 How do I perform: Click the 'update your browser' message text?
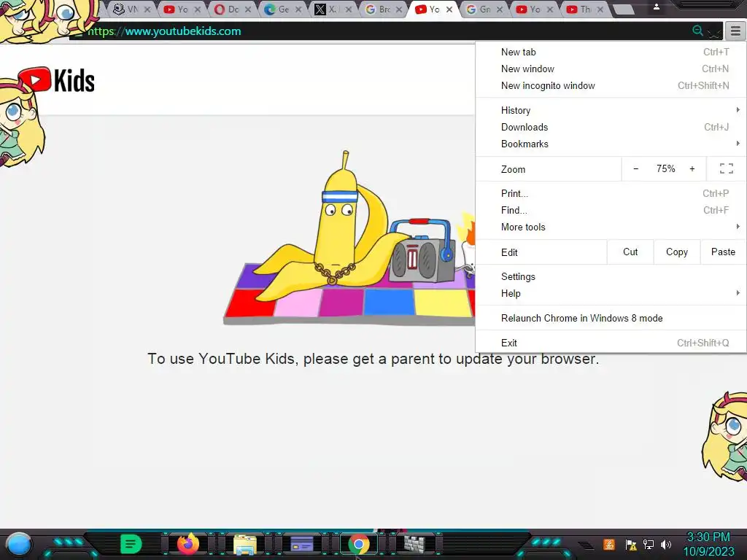coord(373,359)
